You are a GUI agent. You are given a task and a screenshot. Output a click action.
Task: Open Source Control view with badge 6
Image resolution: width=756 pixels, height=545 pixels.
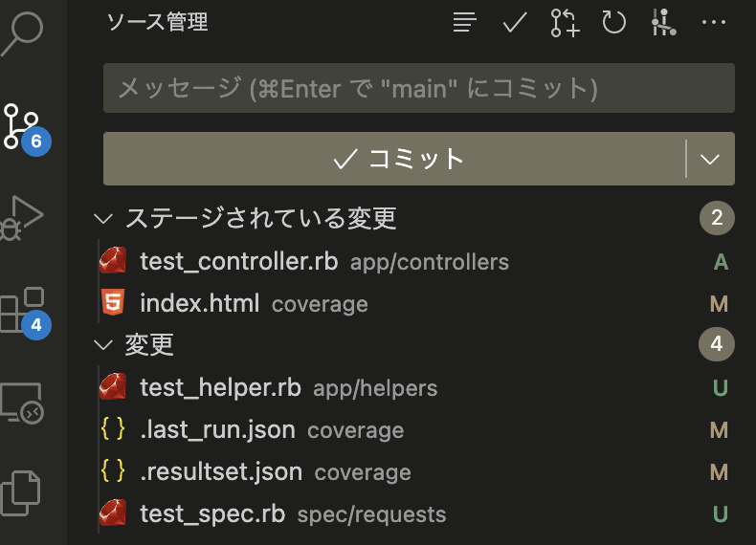(x=24, y=128)
